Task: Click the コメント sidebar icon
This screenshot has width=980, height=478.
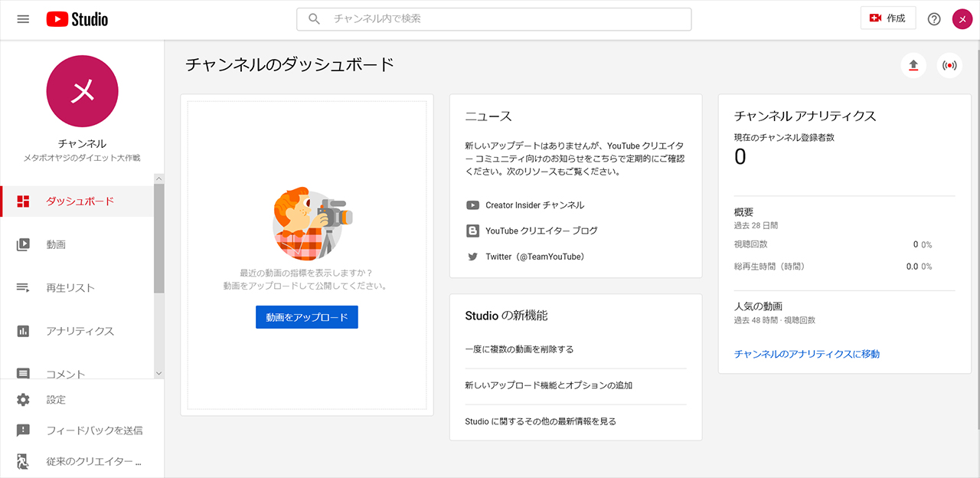Action: (23, 374)
